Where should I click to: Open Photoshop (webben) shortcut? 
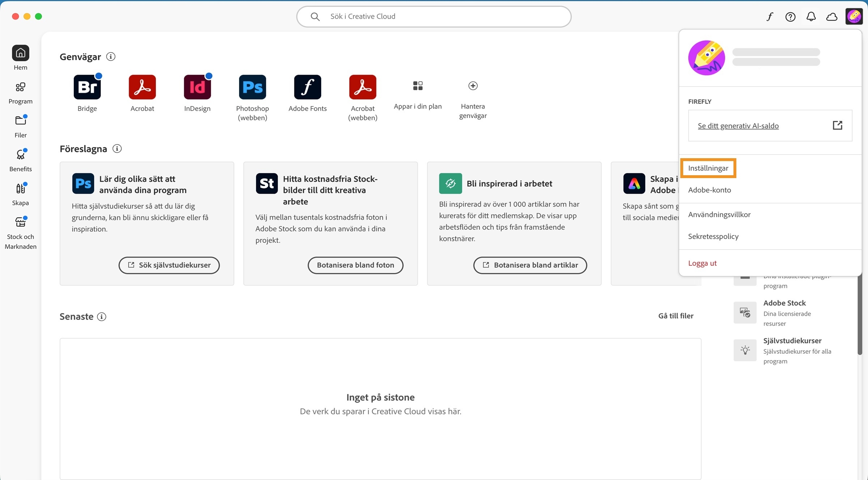pos(252,87)
